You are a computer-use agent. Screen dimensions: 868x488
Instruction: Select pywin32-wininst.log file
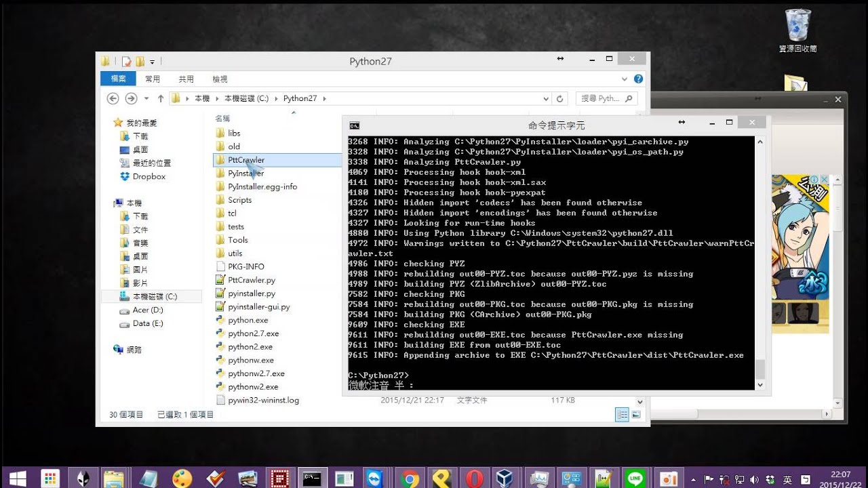pos(258,400)
